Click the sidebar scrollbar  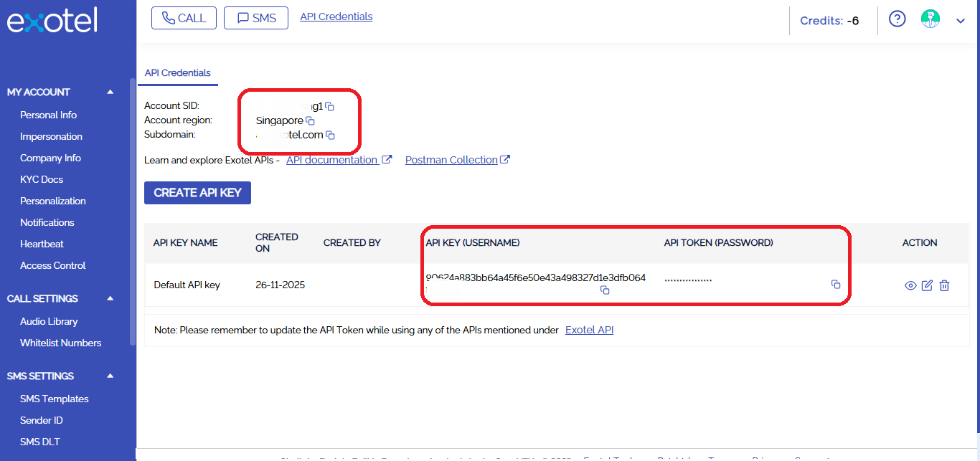point(132,212)
